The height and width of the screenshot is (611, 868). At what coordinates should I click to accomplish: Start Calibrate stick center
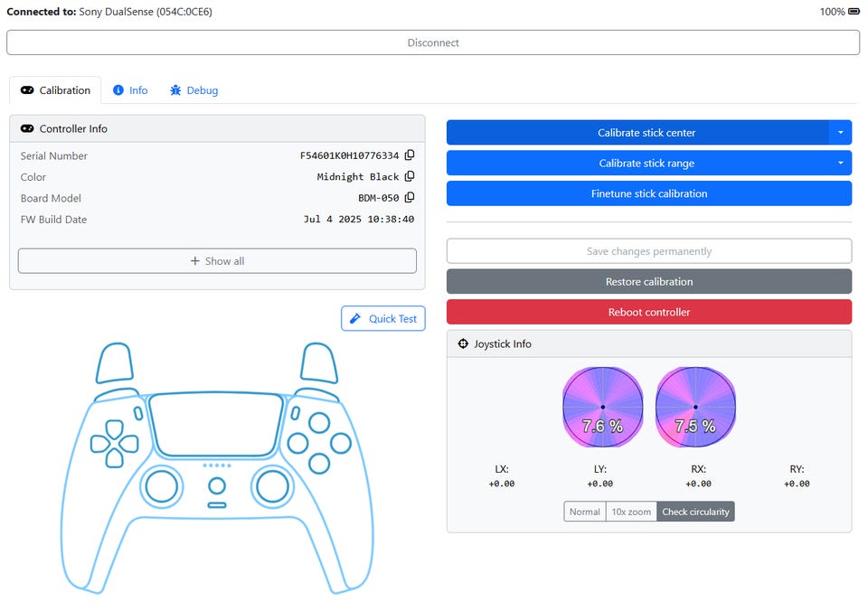click(x=637, y=132)
